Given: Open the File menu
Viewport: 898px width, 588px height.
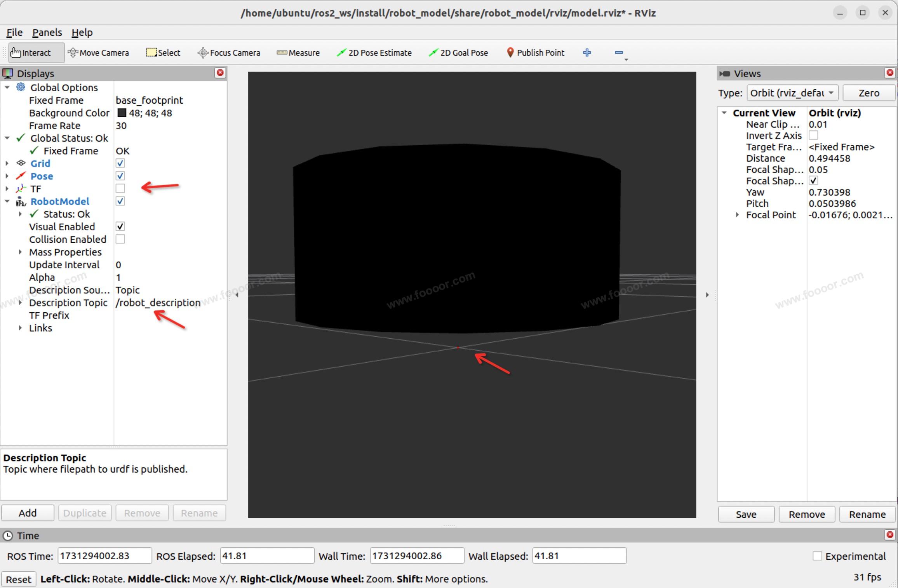Looking at the screenshot, I should [x=14, y=33].
